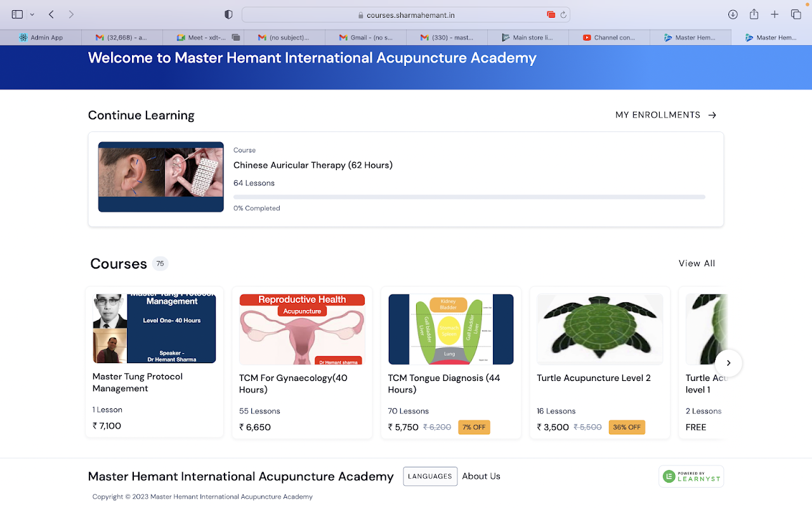The image size is (812, 508).
Task: Click '₹ 6,650' price
Action: 255,427
